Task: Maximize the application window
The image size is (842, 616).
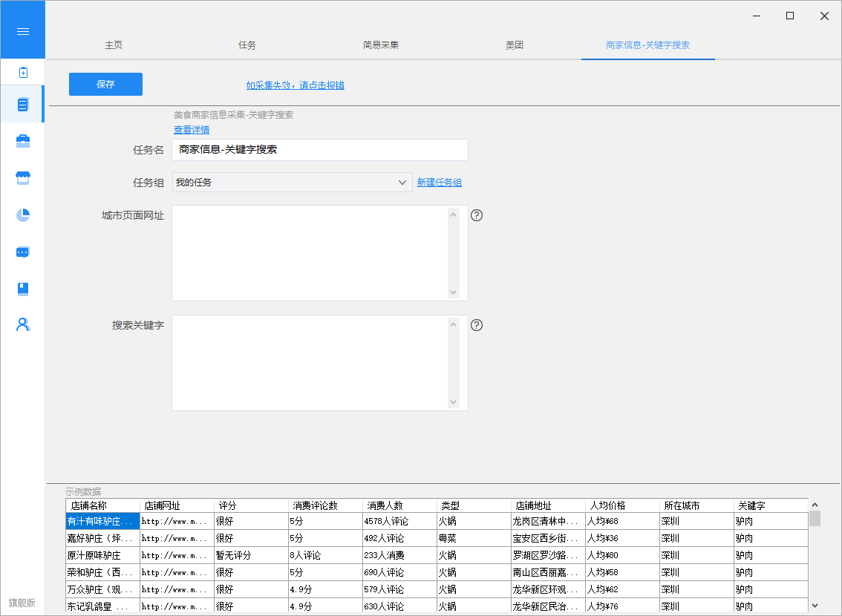Action: (790, 16)
